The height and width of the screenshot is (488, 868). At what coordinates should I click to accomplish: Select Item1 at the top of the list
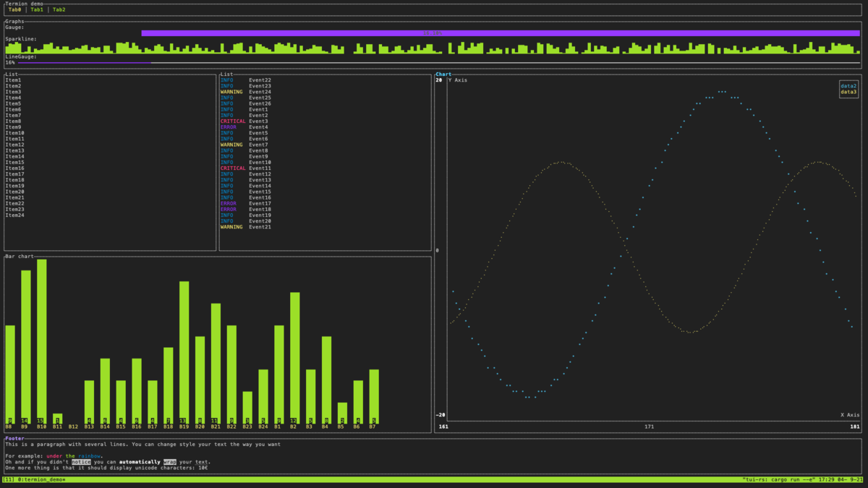(13, 80)
